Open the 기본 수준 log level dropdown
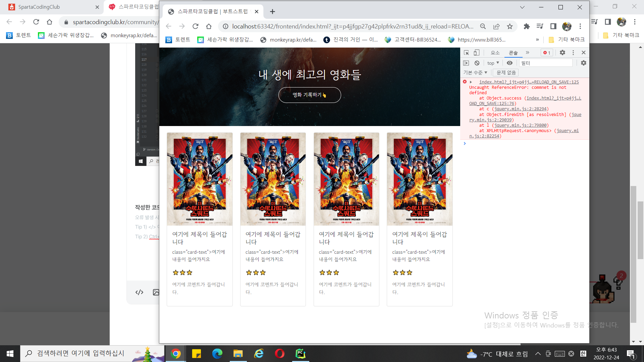This screenshot has height=362, width=644. click(x=475, y=72)
